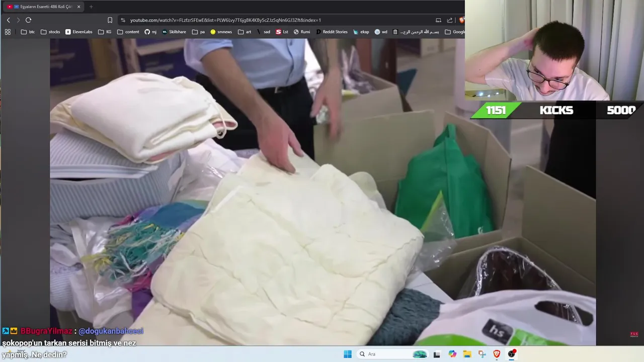The height and width of the screenshot is (362, 644).
Task: Expand the Google bookmark folder
Action: click(454, 32)
